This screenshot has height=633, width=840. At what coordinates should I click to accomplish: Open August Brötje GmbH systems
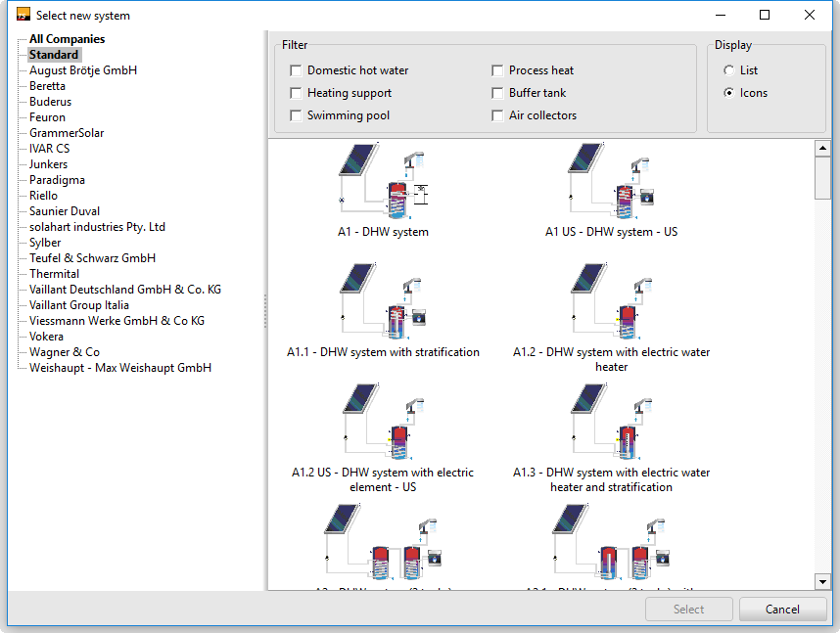pos(83,70)
